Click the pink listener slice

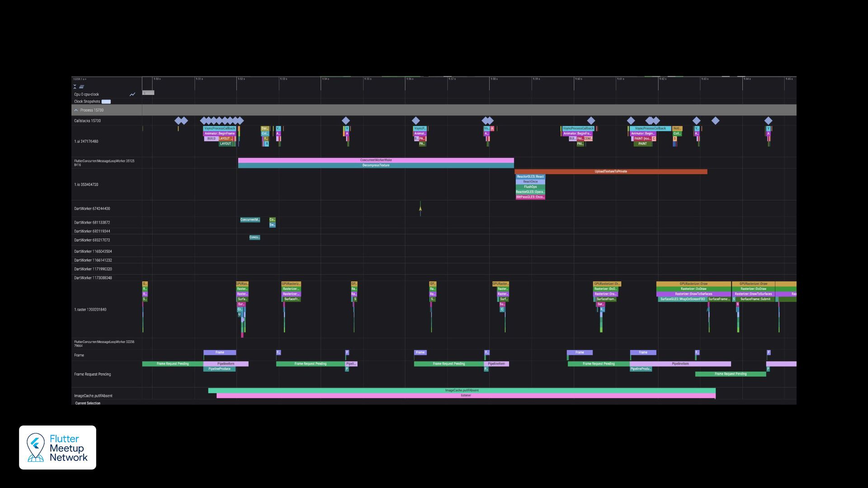point(466,396)
